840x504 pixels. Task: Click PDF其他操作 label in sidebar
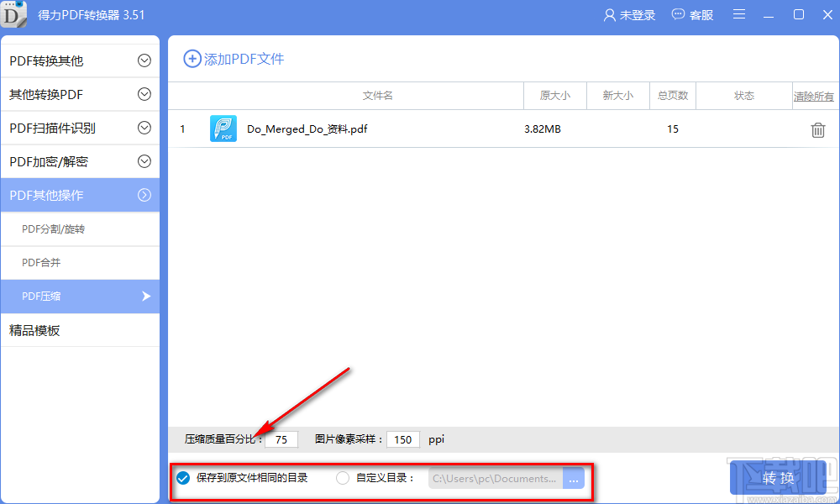coord(46,196)
